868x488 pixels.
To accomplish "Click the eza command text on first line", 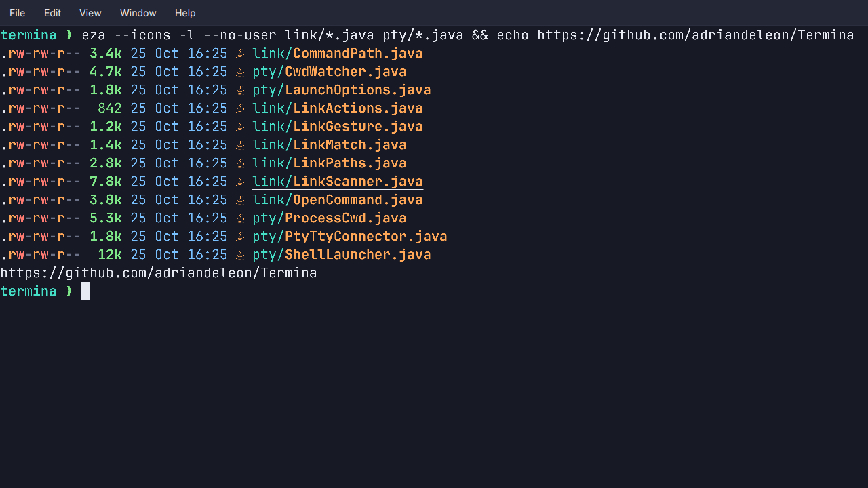I will point(94,35).
